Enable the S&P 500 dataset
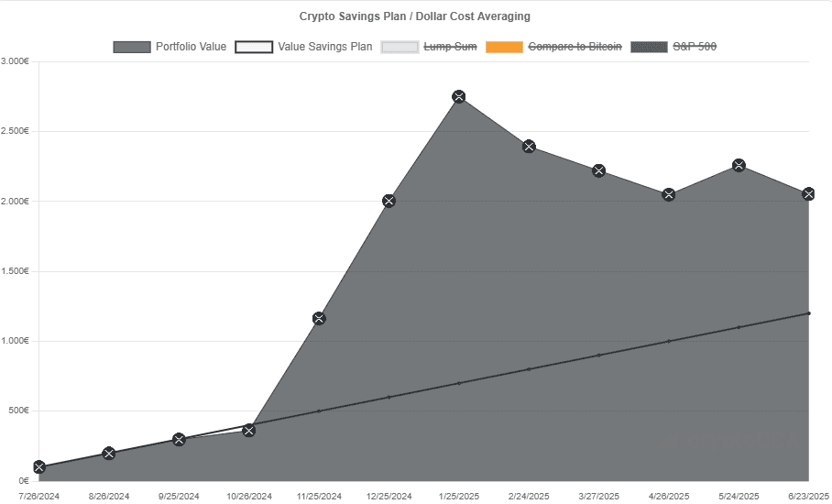 673,47
